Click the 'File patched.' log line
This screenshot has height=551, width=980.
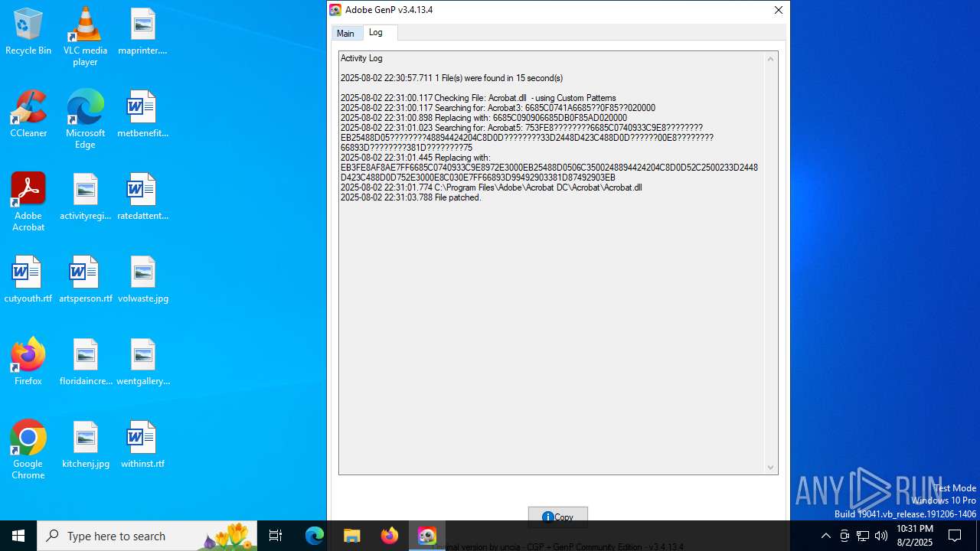point(411,197)
